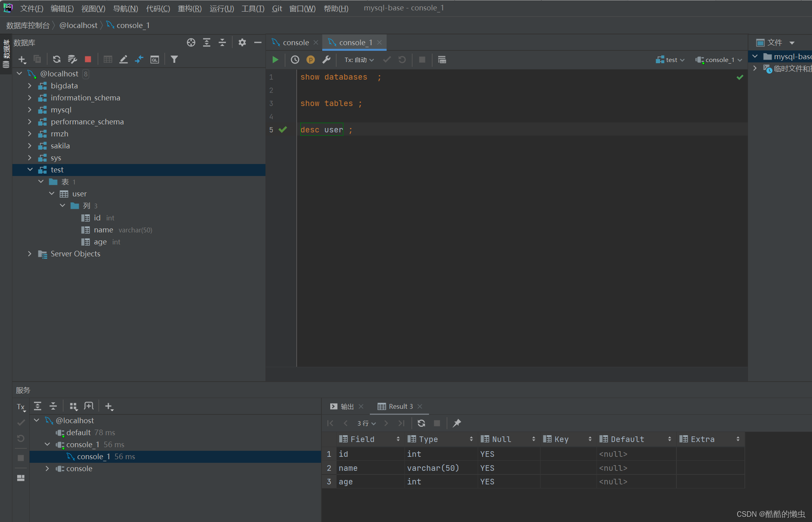Image resolution: width=812 pixels, height=522 pixels.
Task: Expand the mysql-base project folder
Action: [755, 56]
